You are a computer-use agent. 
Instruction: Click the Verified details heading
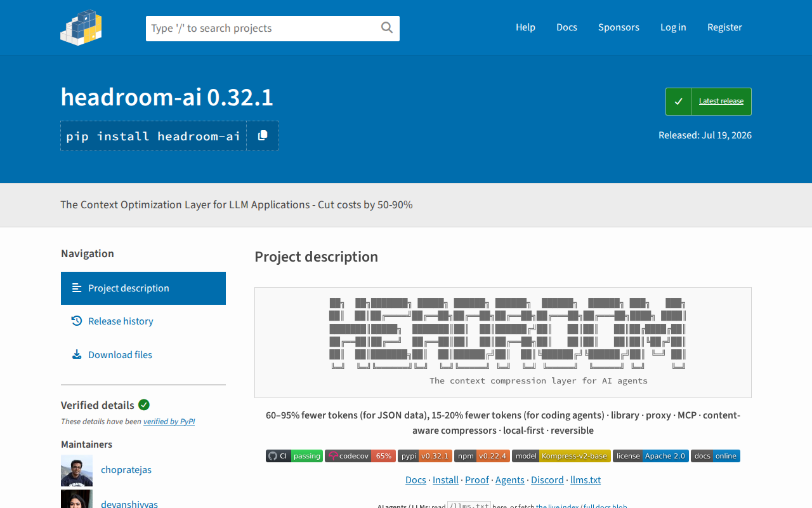point(98,405)
